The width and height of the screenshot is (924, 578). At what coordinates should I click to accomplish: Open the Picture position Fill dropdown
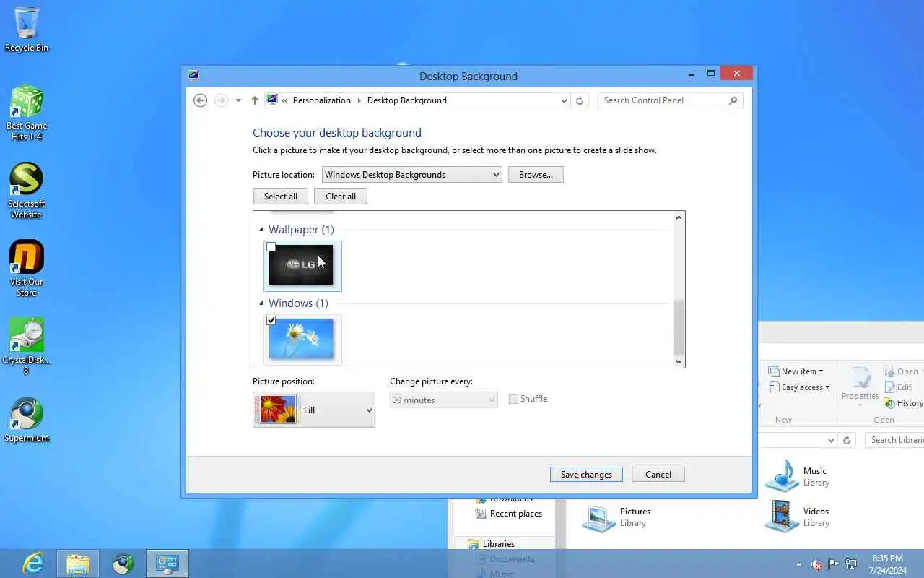pos(314,410)
